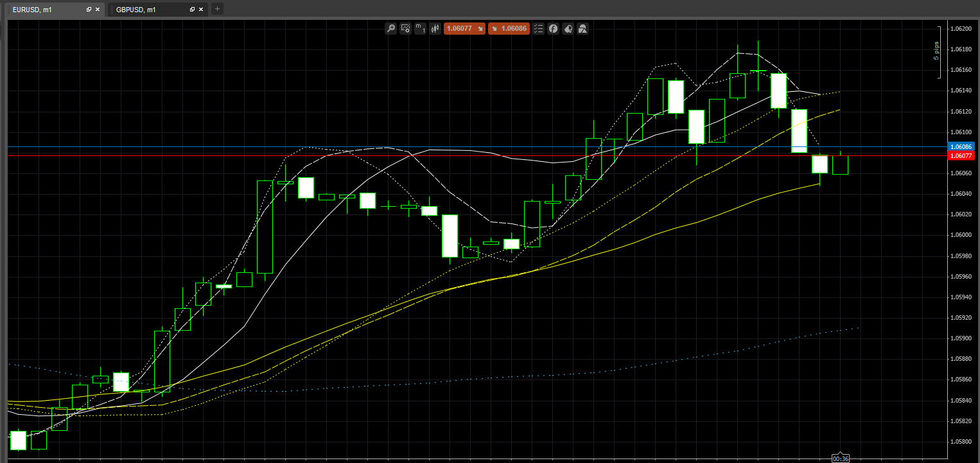The height and width of the screenshot is (463, 980).
Task: Detach the EURUSD chart tab into window
Action: tap(89, 10)
